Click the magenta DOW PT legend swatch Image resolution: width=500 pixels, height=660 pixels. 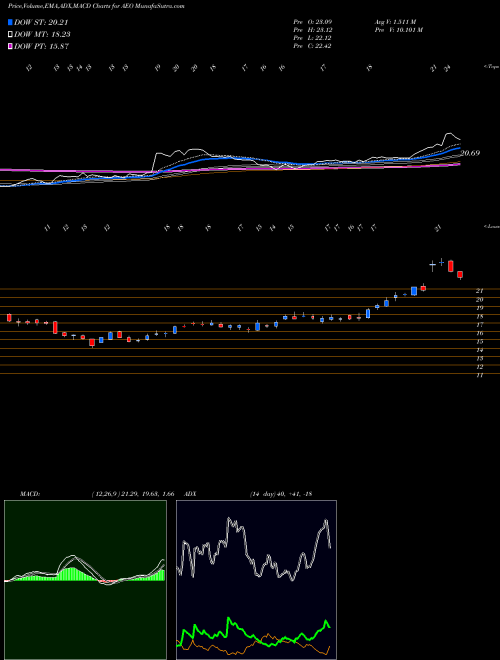10,46
